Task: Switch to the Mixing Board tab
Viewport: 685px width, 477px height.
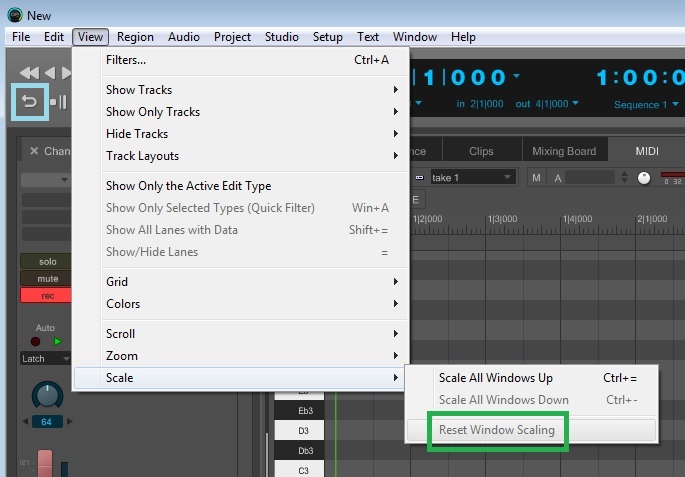Action: click(x=564, y=151)
